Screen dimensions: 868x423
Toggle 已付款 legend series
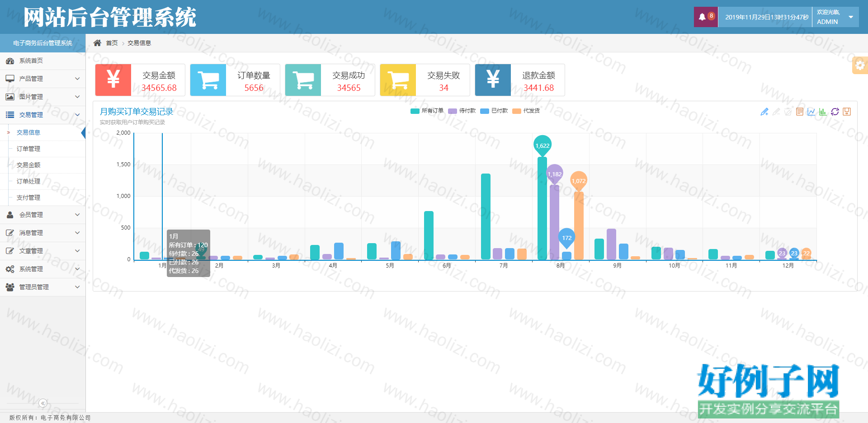point(494,111)
